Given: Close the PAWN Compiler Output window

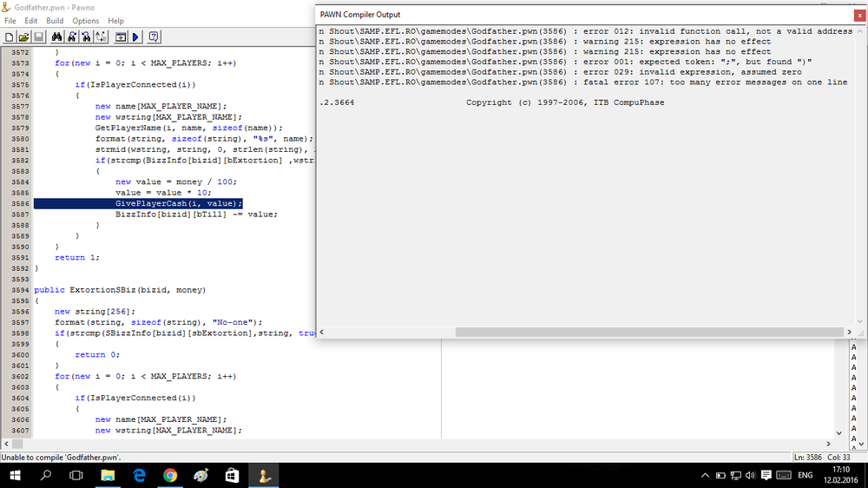Looking at the screenshot, I should coord(859,16).
